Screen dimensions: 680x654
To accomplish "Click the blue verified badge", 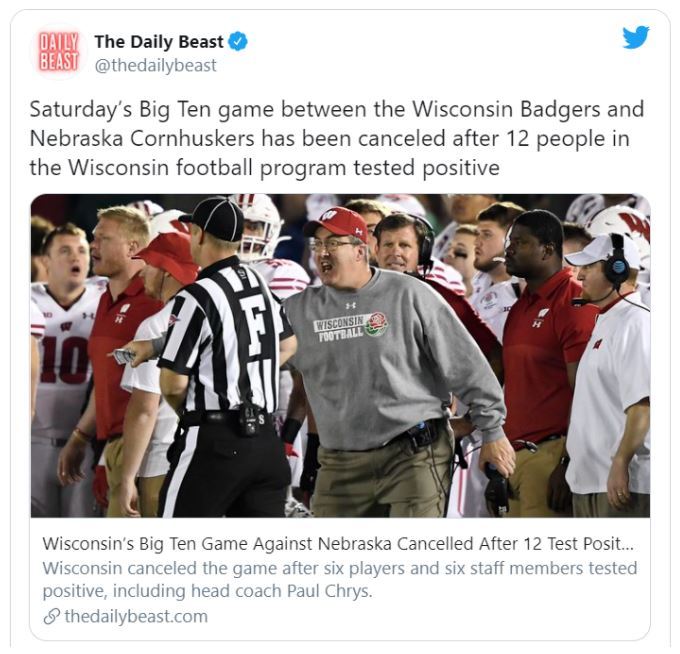I will pos(237,42).
